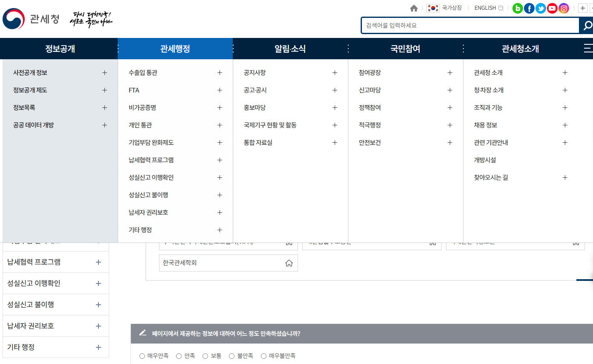This screenshot has width=593, height=364.
Task: Select the 보통 satisfaction radio button
Action: (x=205, y=355)
